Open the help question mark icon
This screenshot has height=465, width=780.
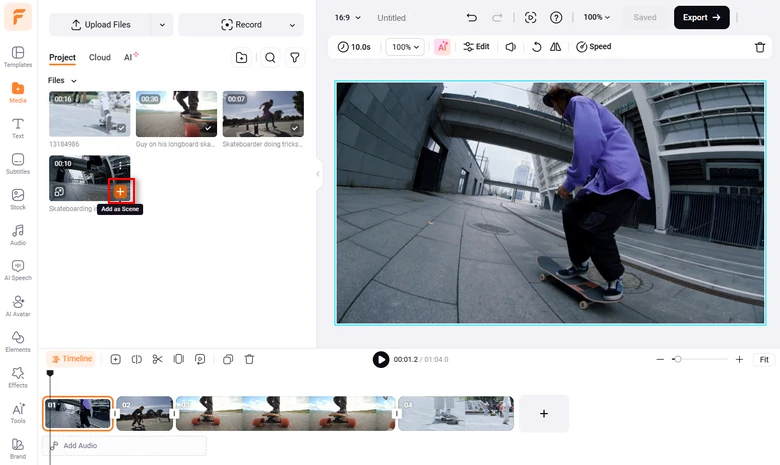(556, 18)
